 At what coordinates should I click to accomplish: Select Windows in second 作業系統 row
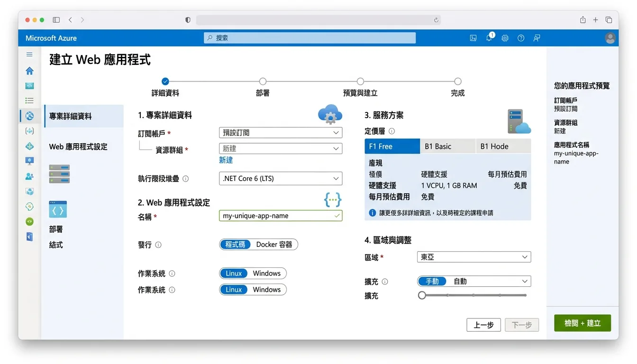coord(267,290)
